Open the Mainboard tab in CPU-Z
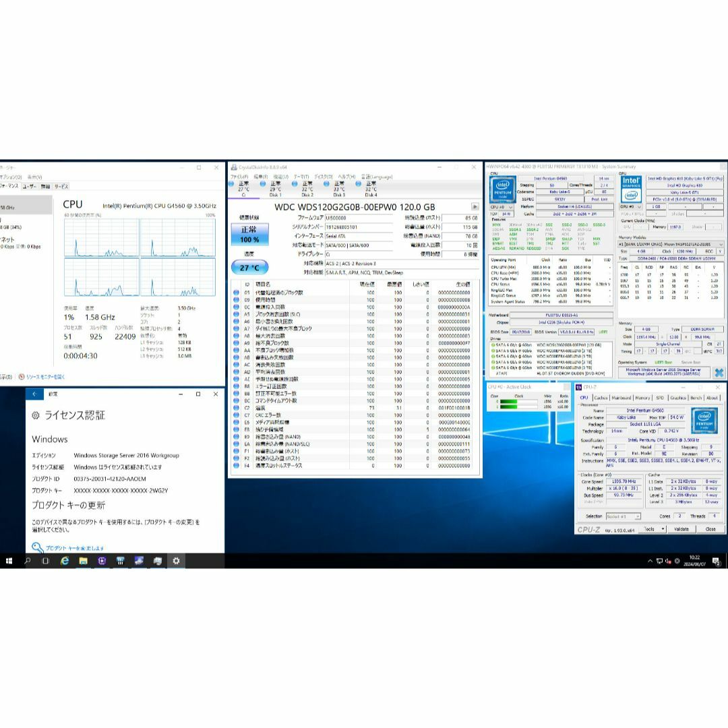 [x=621, y=398]
